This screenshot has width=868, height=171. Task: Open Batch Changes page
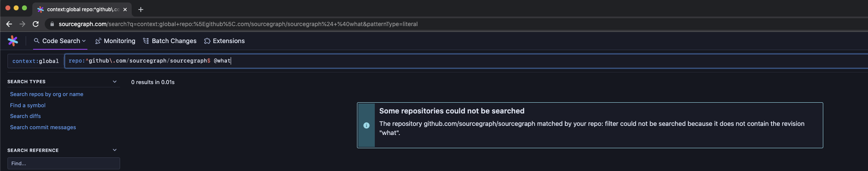[x=170, y=41]
